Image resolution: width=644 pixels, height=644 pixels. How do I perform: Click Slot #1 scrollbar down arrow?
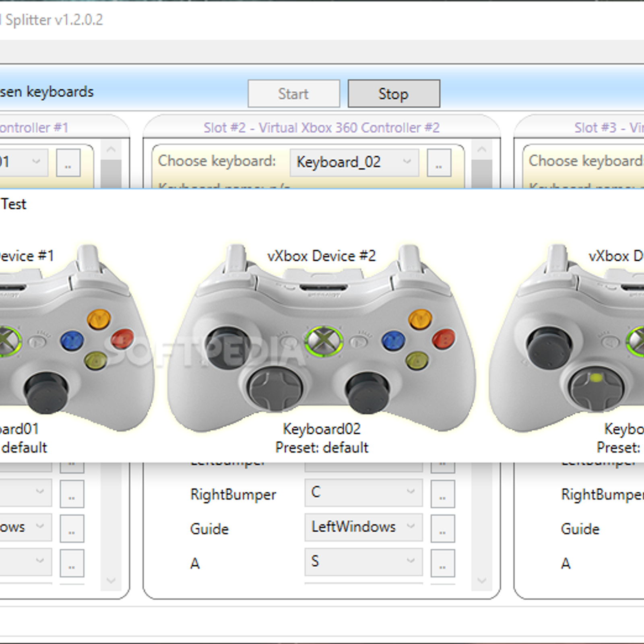click(111, 580)
